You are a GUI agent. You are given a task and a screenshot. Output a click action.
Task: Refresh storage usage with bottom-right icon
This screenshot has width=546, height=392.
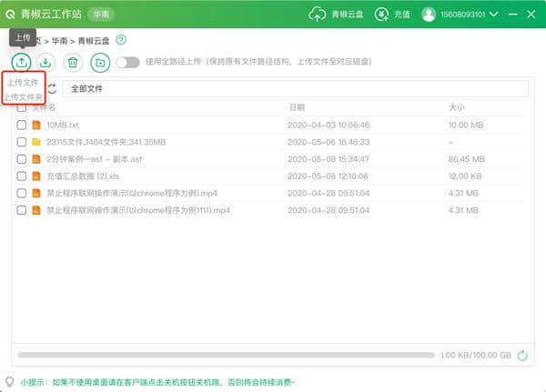pos(522,356)
